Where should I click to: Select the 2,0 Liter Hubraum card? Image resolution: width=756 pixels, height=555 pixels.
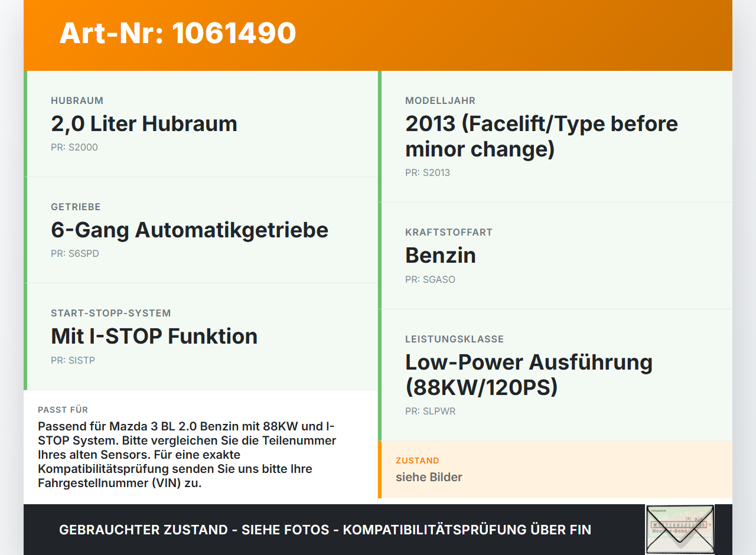pyautogui.click(x=201, y=124)
